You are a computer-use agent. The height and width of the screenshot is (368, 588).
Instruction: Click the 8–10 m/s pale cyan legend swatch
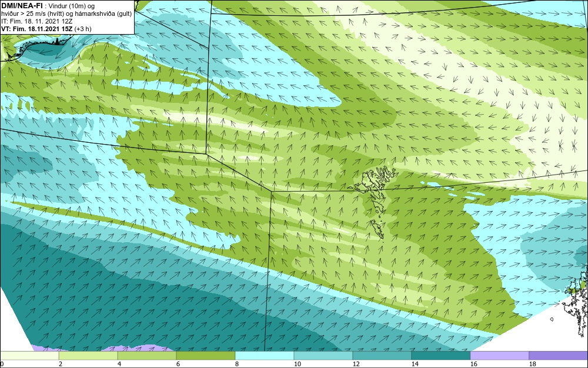click(x=265, y=355)
